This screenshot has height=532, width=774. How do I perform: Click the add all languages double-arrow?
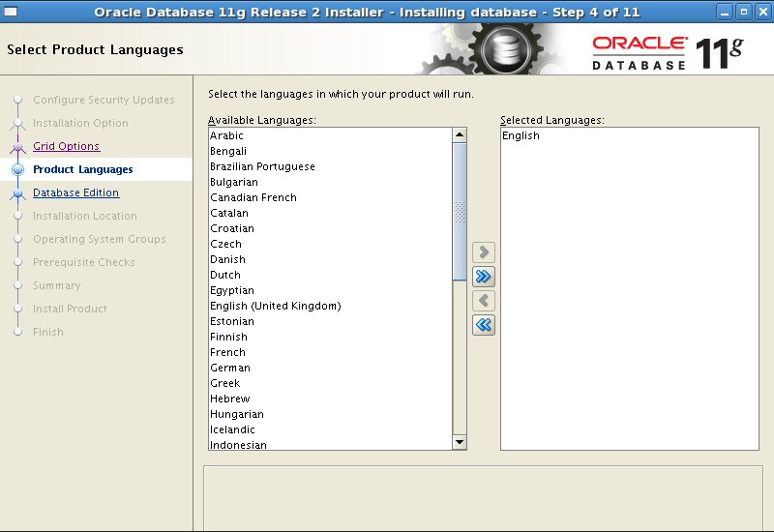483,277
